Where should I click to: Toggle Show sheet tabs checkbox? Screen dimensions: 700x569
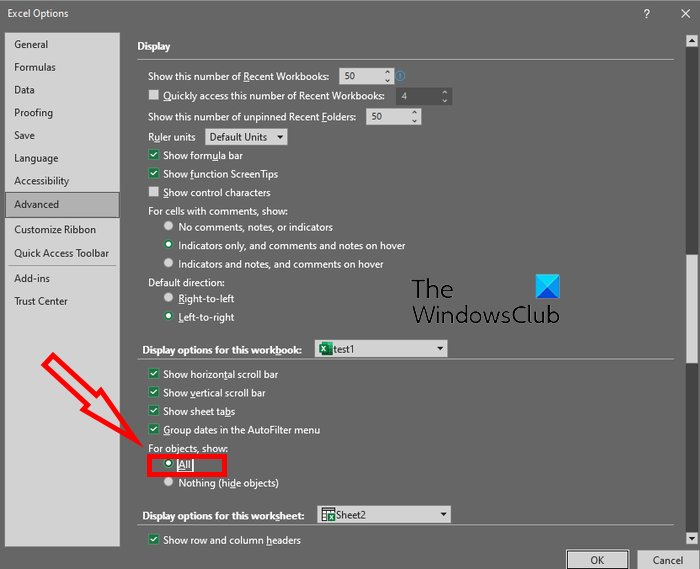pyautogui.click(x=154, y=411)
